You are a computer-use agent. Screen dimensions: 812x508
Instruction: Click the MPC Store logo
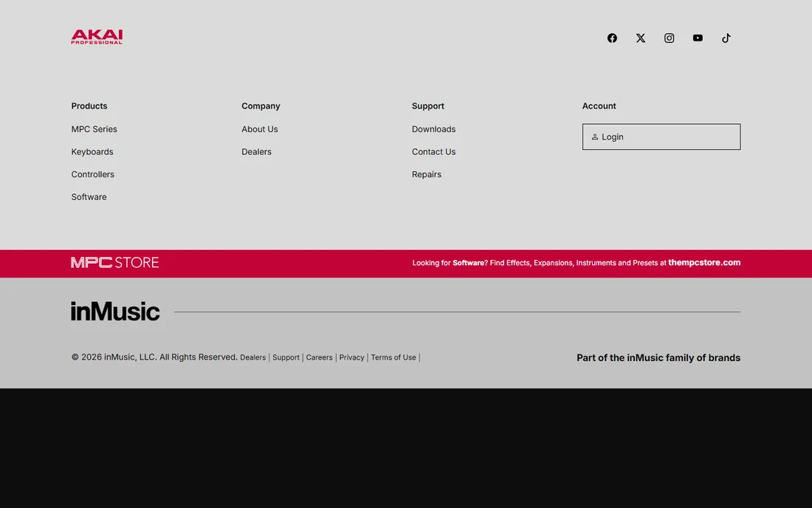click(x=115, y=263)
